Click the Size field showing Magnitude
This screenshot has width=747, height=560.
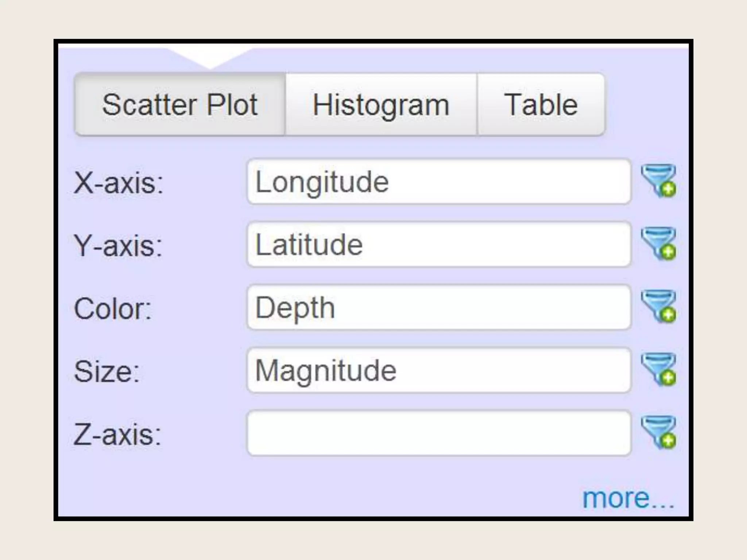tap(439, 370)
